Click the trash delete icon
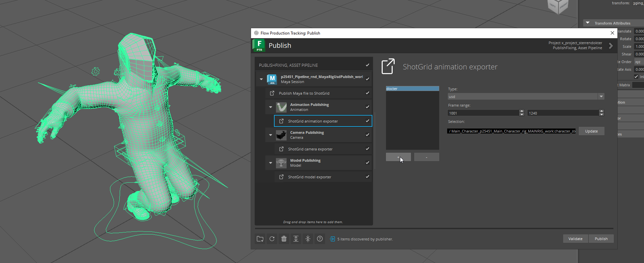The width and height of the screenshot is (644, 263). pyautogui.click(x=284, y=239)
